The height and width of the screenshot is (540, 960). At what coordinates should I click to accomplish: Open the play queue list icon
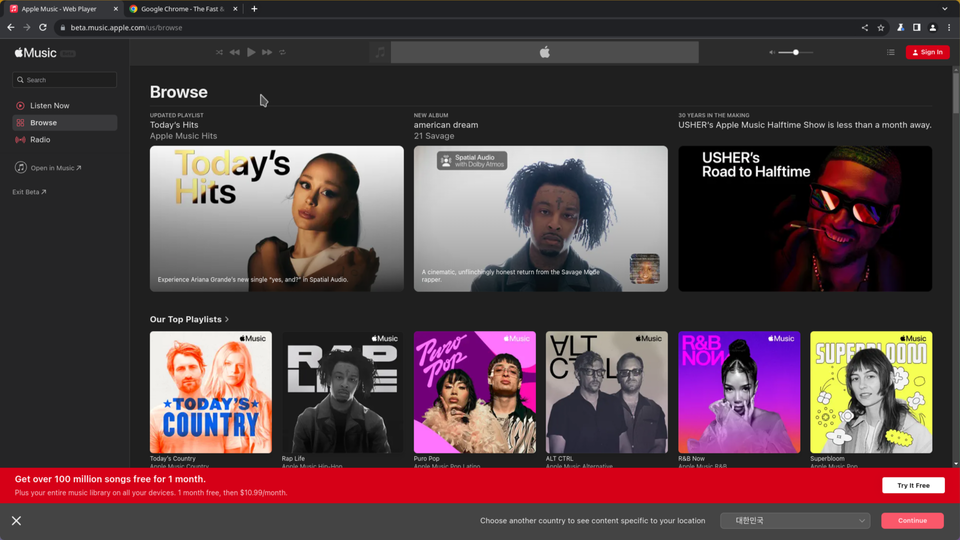point(891,53)
